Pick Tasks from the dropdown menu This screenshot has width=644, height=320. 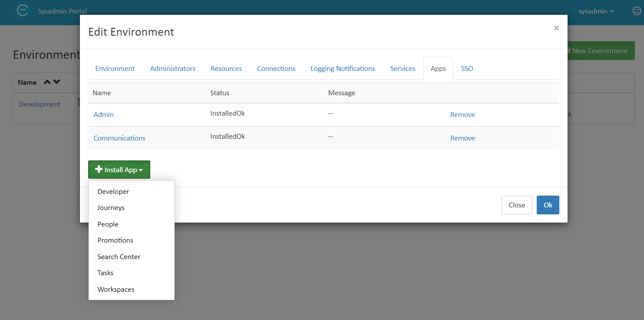click(132, 273)
